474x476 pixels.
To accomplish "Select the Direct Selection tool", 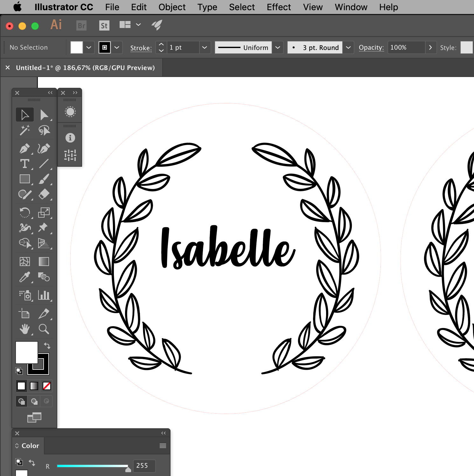I will tap(44, 115).
